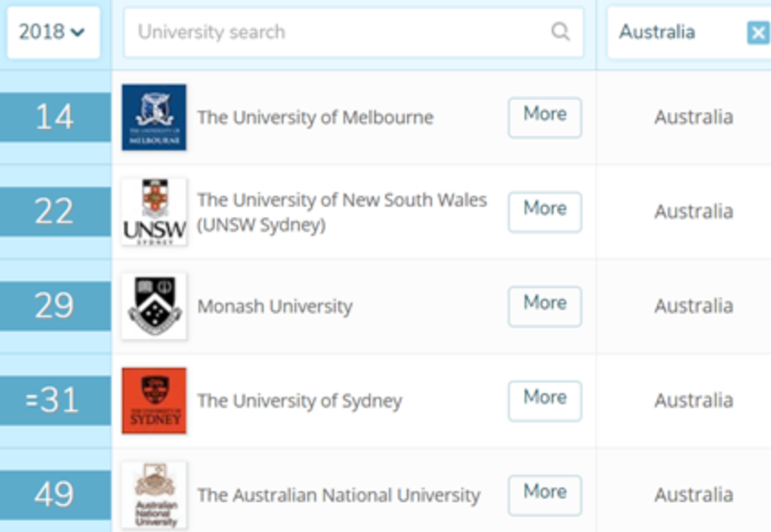The height and width of the screenshot is (532, 771).
Task: Open the 2018 year dropdown
Action: pos(53,33)
